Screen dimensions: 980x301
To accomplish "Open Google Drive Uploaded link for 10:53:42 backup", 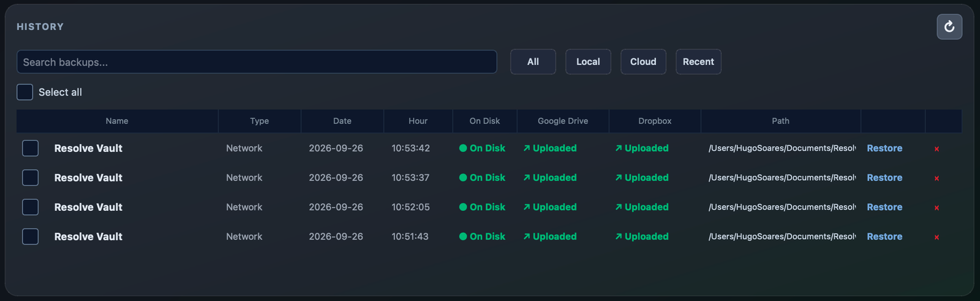I will 550,148.
